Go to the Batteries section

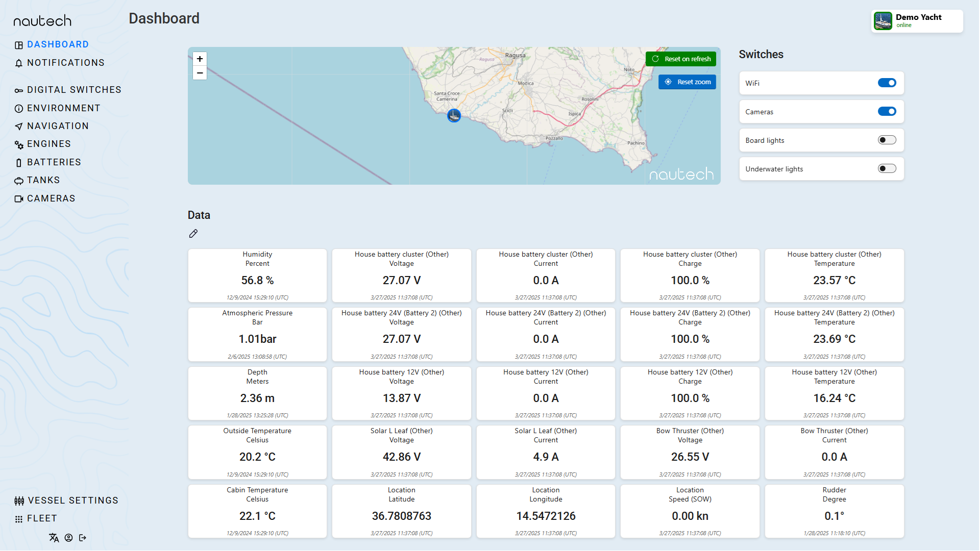tap(54, 162)
